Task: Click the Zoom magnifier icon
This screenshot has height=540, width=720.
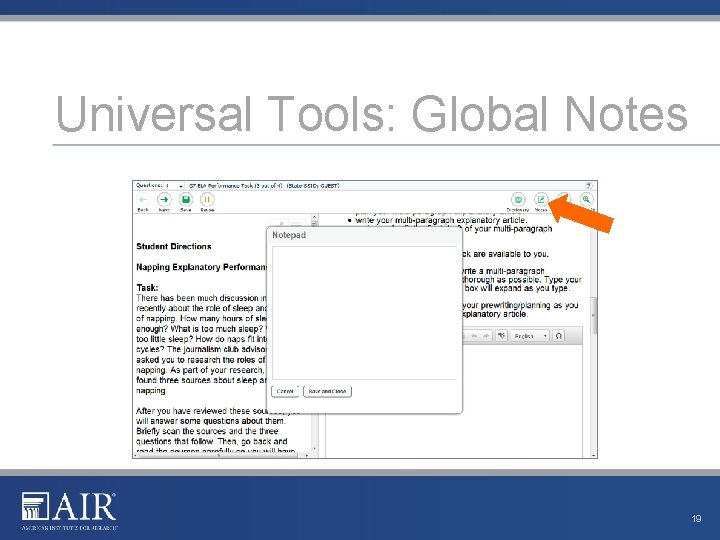Action: point(586,200)
